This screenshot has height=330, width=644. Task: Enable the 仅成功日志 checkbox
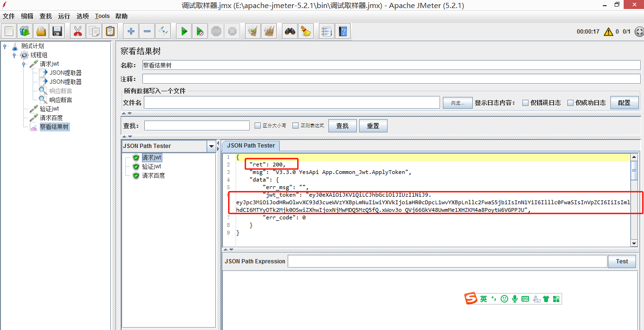pyautogui.click(x=570, y=103)
